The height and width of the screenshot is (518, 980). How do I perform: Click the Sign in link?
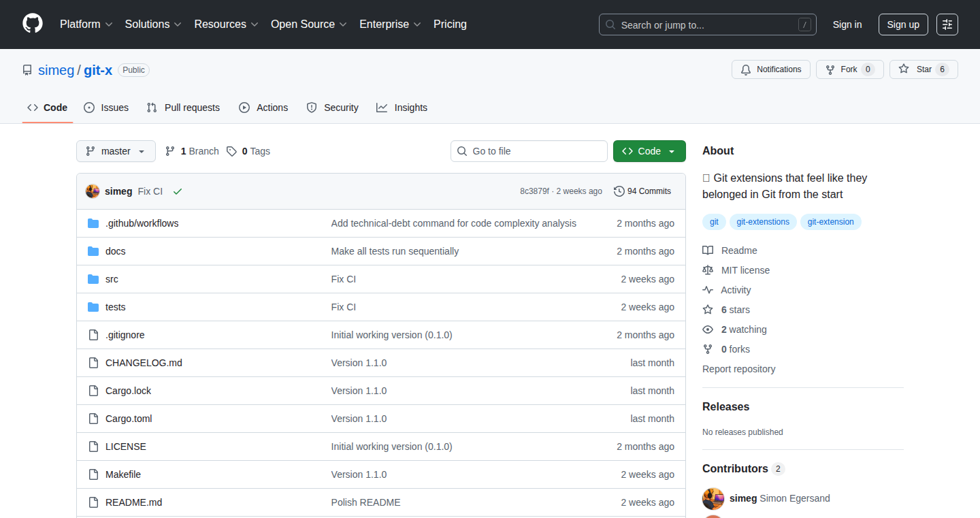(847, 25)
